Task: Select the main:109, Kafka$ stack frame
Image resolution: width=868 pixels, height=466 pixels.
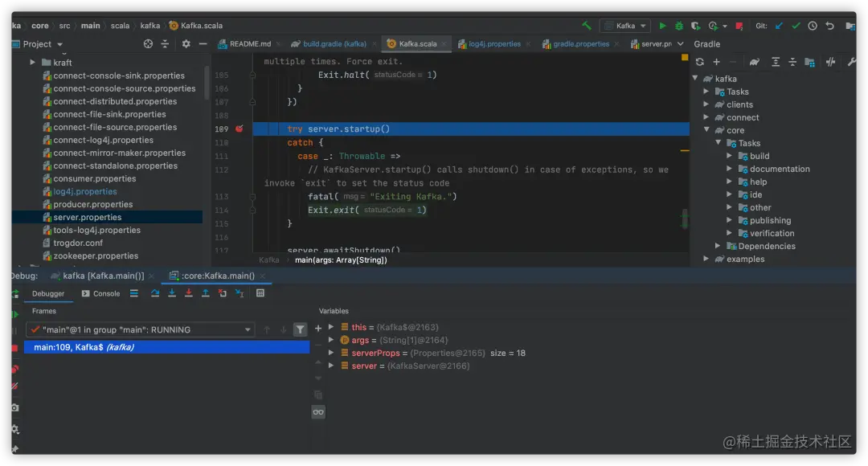Action: click(166, 347)
